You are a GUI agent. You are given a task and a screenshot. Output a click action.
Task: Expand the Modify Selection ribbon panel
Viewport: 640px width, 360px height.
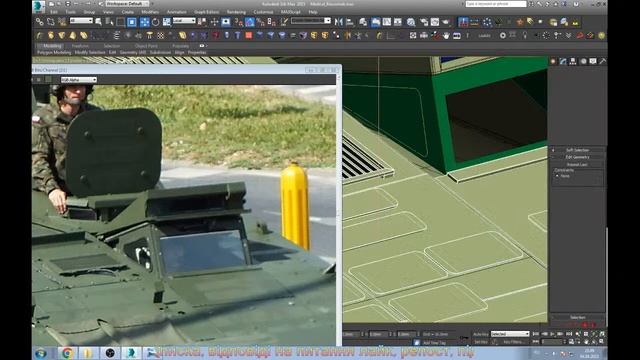[90, 53]
